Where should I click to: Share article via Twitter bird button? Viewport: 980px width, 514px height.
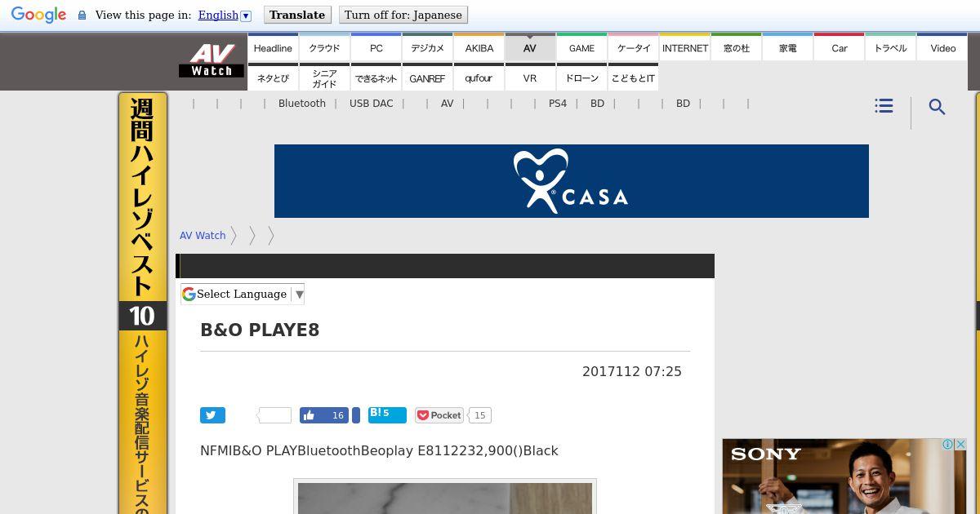point(212,415)
